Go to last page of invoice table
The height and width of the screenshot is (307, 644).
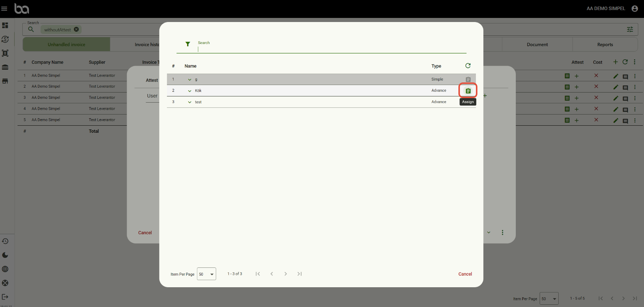pos(635,298)
